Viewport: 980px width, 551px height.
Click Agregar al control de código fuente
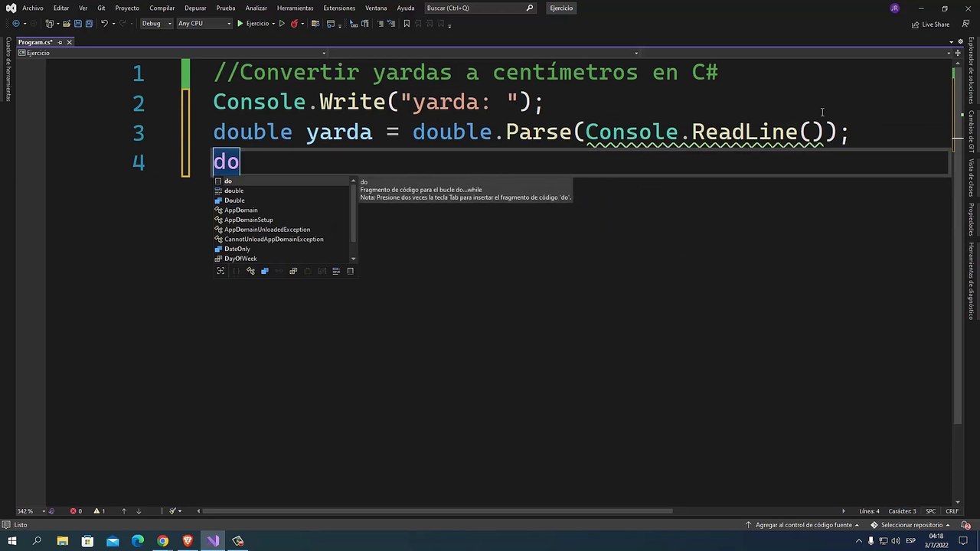coord(802,525)
